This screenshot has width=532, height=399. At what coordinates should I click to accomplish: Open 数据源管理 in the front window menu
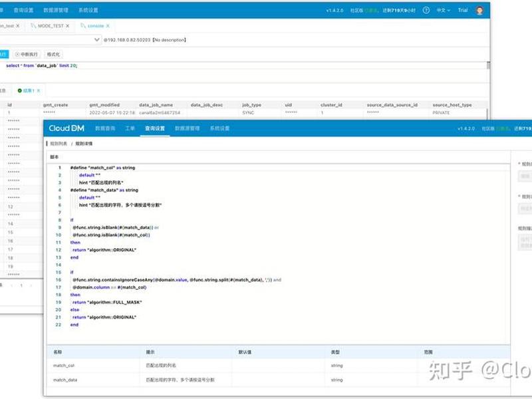[x=188, y=128]
